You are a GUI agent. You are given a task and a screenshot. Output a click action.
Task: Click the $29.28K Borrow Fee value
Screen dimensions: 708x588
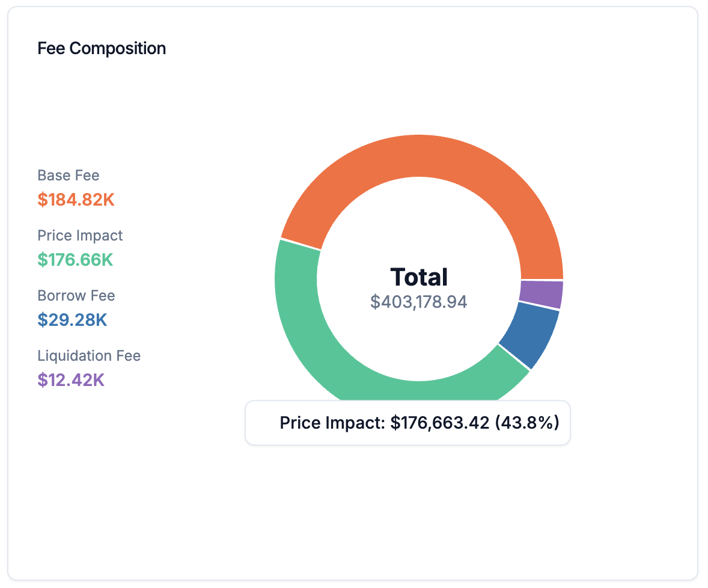[x=73, y=320]
